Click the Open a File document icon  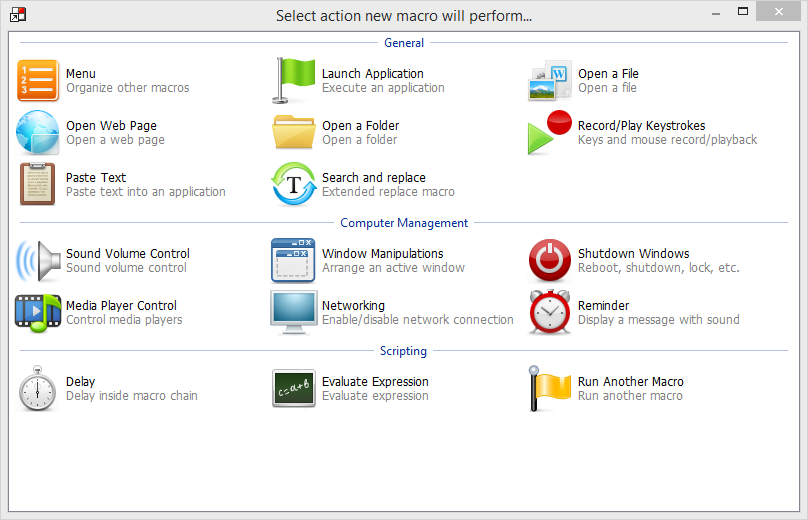pyautogui.click(x=549, y=80)
